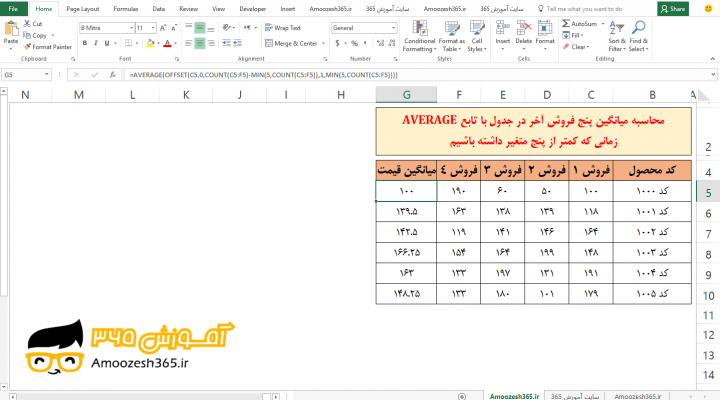720x400 pixels.
Task: Click the Insert Function fx icon
Action: [112, 74]
